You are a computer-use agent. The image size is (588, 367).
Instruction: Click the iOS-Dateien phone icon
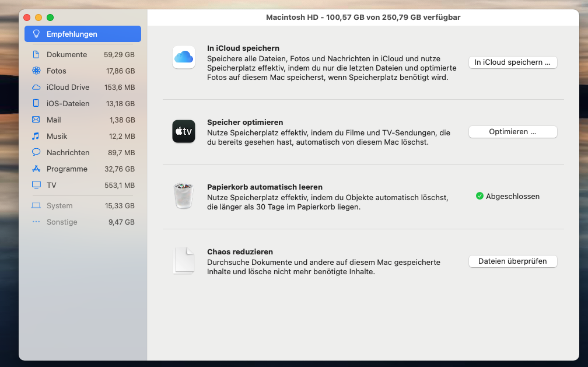point(36,103)
